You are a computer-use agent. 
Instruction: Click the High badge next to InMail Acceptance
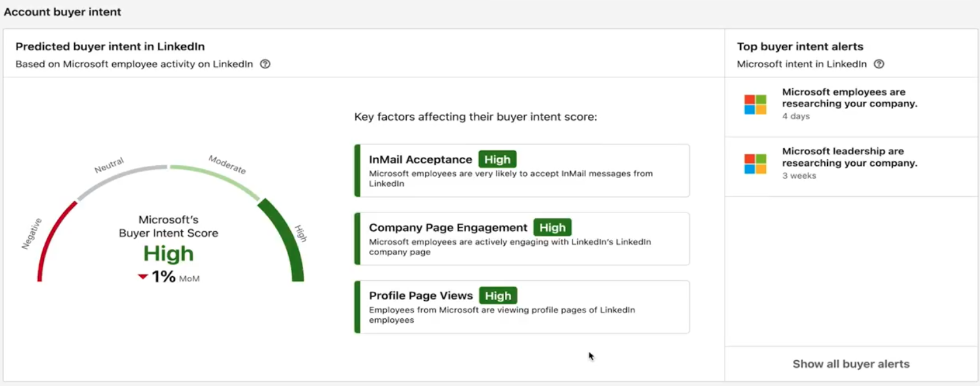(x=497, y=159)
